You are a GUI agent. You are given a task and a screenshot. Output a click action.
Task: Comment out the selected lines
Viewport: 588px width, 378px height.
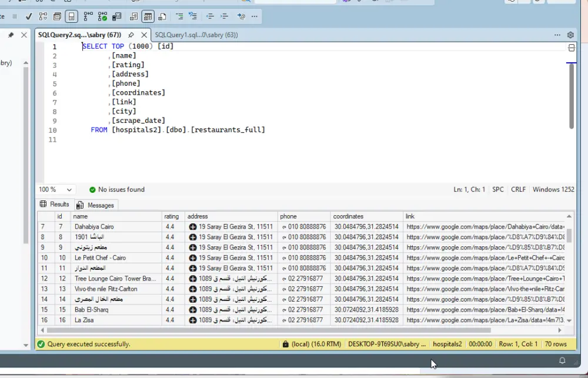coord(179,16)
